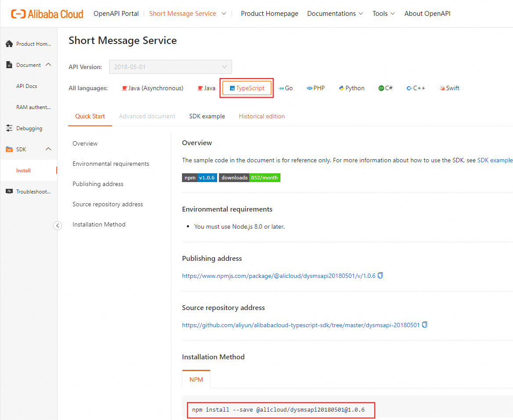Open Product Homepage in top navigation
This screenshot has width=513, height=420.
(269, 14)
